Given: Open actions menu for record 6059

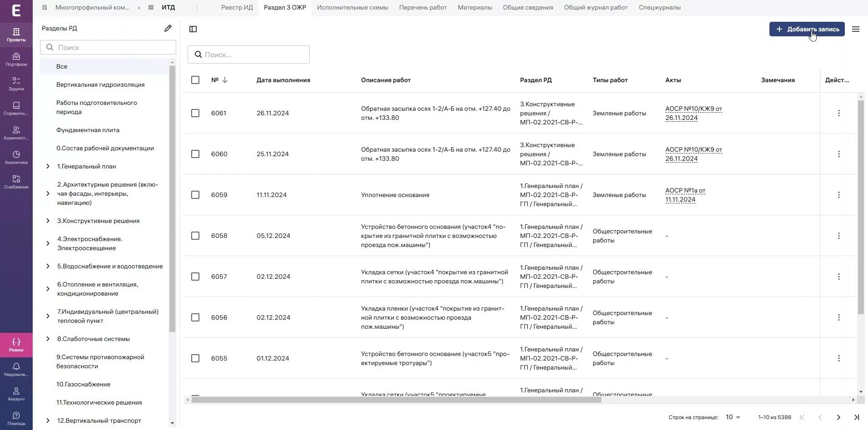Looking at the screenshot, I should (x=838, y=195).
